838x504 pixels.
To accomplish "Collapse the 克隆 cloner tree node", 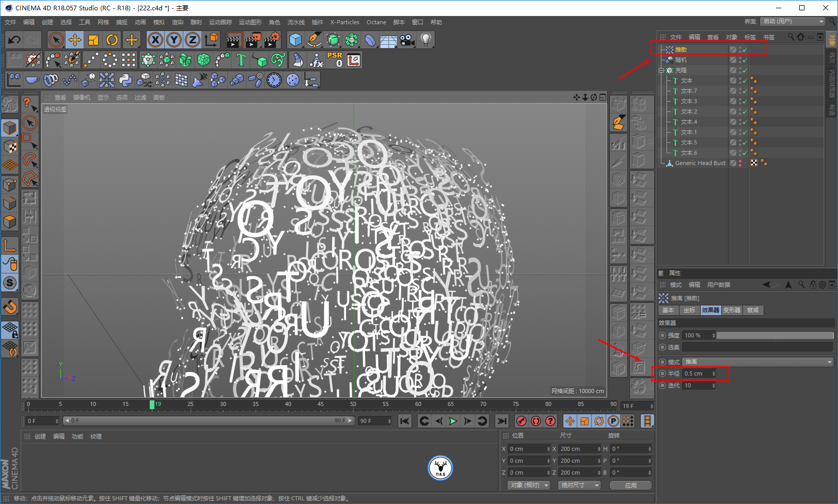I will click(661, 70).
